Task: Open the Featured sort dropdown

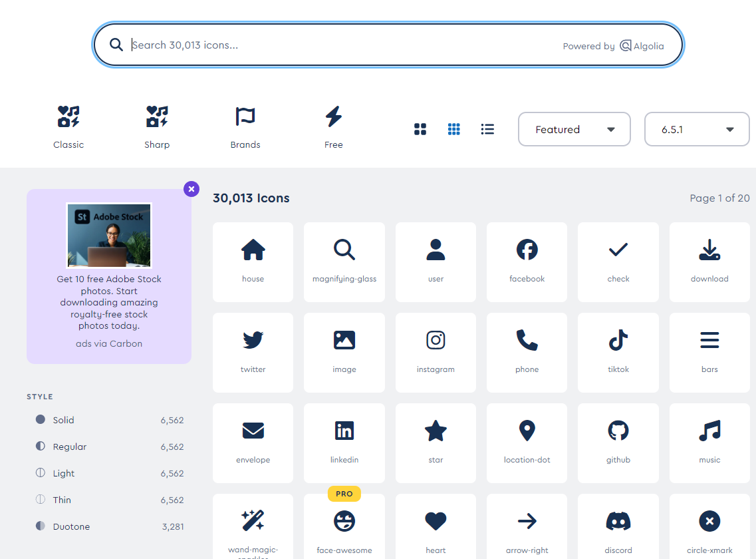Action: (x=574, y=129)
